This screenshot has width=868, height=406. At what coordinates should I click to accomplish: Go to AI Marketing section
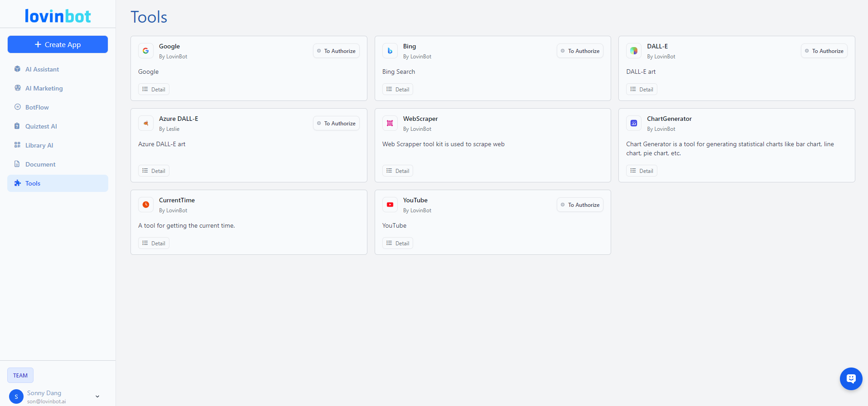pyautogui.click(x=58, y=88)
